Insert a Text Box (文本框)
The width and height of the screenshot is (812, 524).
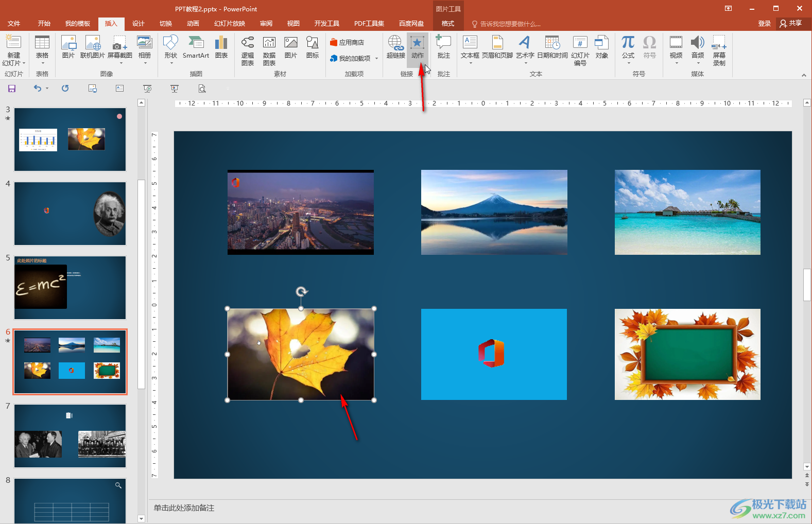[x=470, y=49]
